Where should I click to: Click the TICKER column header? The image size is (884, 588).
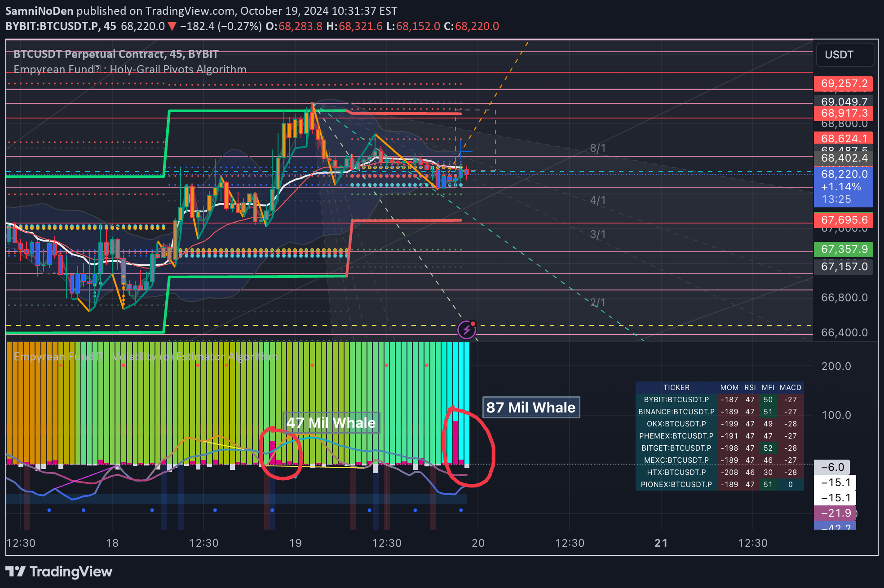(x=676, y=387)
